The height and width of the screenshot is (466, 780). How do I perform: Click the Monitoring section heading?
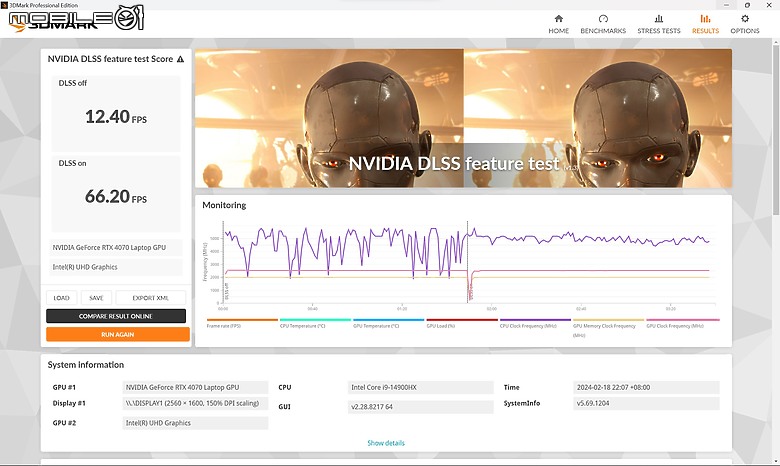point(224,205)
